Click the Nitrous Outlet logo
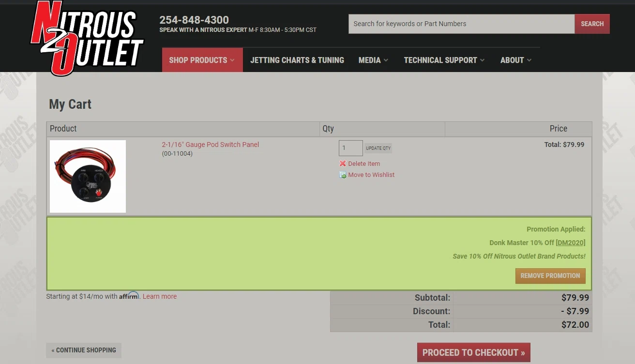The height and width of the screenshot is (364, 635). pyautogui.click(x=87, y=38)
